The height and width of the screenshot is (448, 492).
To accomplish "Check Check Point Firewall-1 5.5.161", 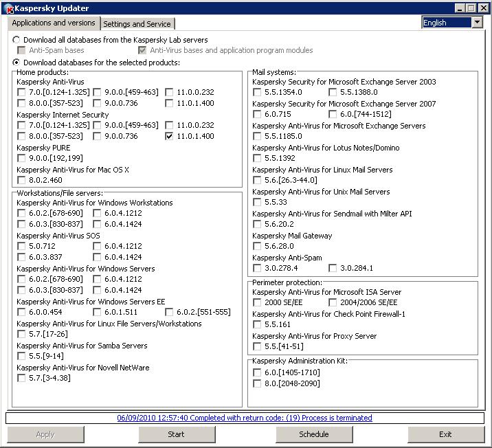I will click(x=257, y=325).
